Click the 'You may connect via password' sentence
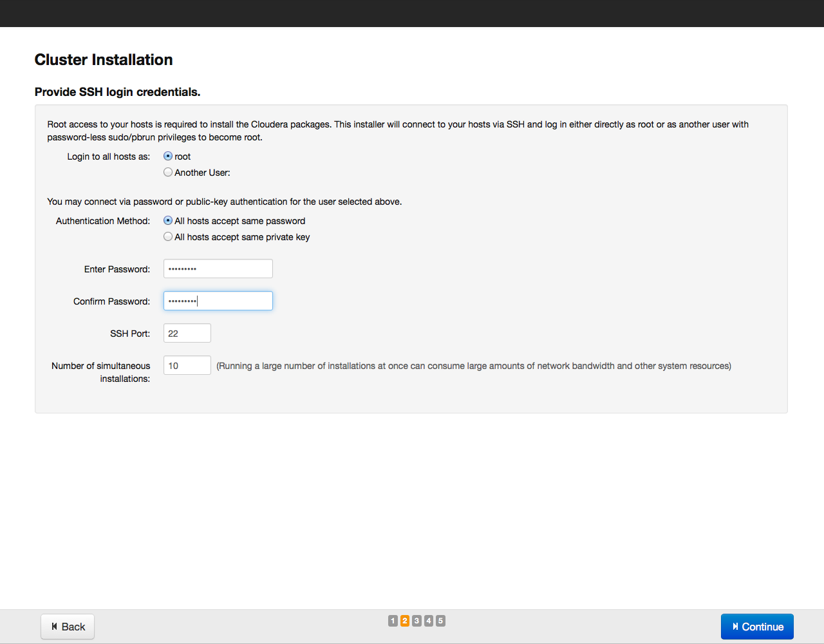Screen dimensions: 824x644 coord(225,202)
